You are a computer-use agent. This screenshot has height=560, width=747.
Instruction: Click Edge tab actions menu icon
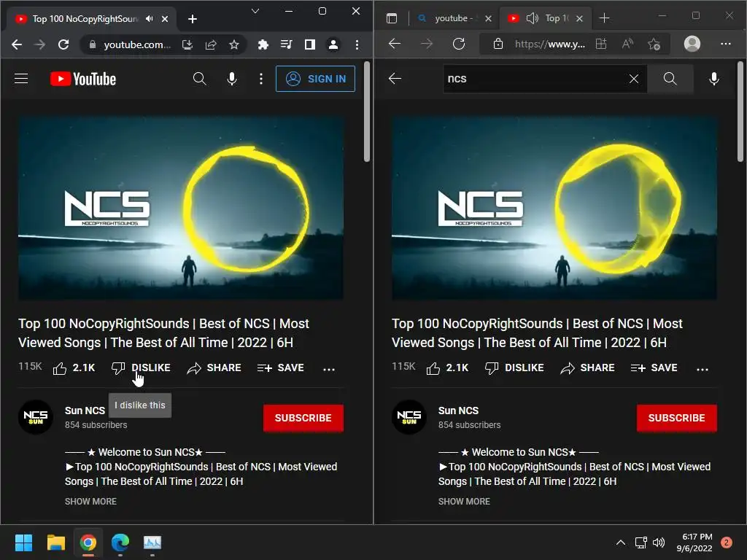(392, 18)
